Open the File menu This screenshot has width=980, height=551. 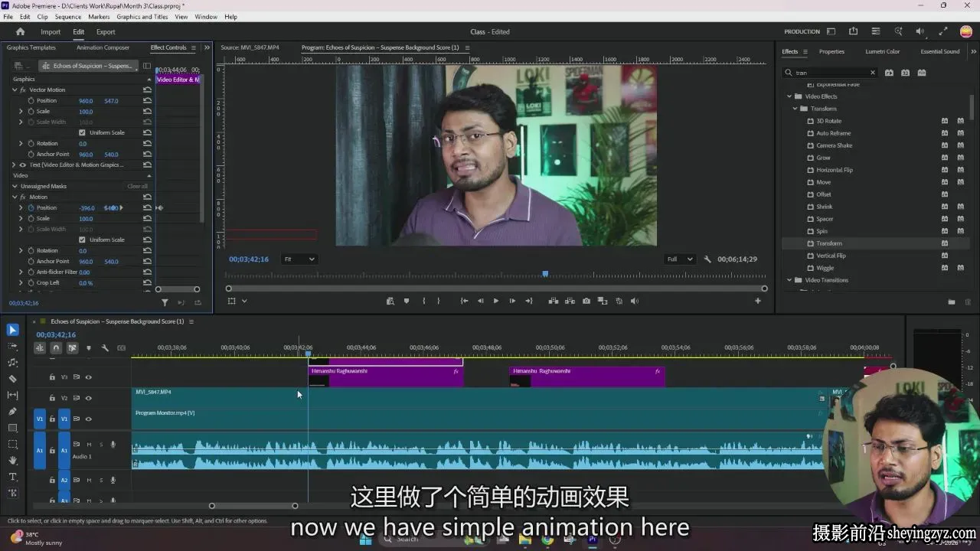tap(8, 17)
